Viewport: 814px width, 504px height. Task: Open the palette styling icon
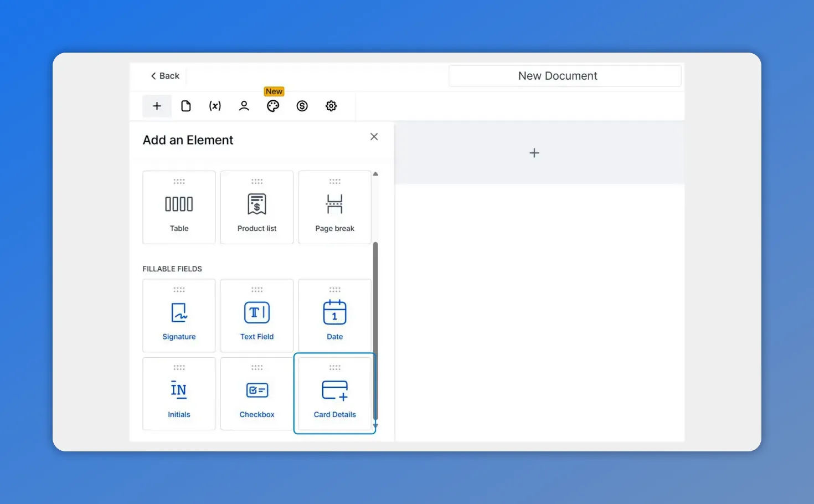pos(273,106)
